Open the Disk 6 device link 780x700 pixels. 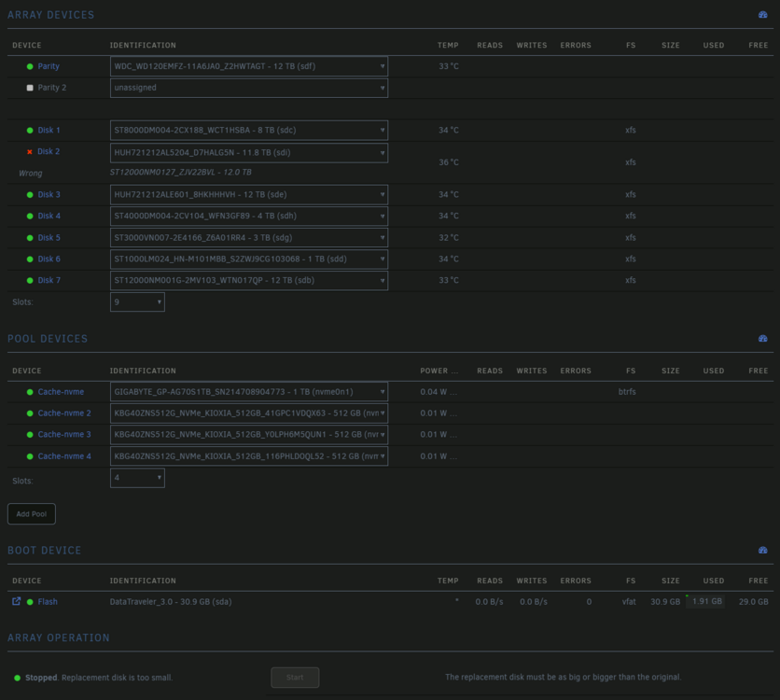[x=49, y=259]
